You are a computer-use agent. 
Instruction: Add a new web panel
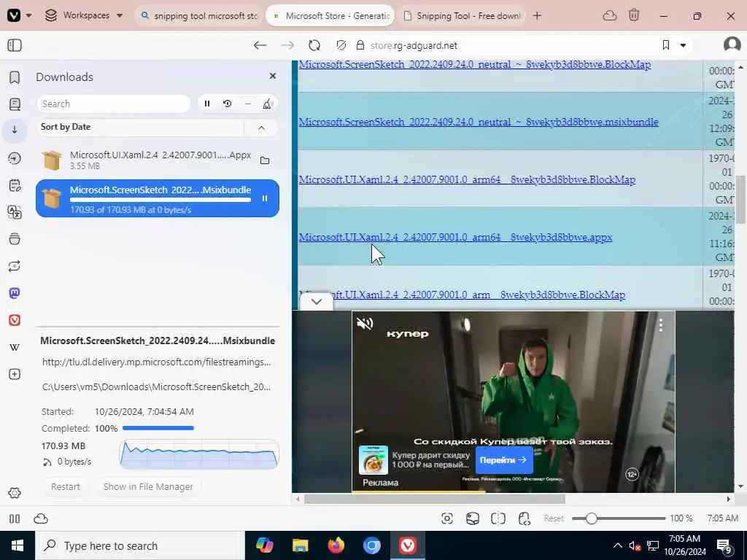[15, 374]
